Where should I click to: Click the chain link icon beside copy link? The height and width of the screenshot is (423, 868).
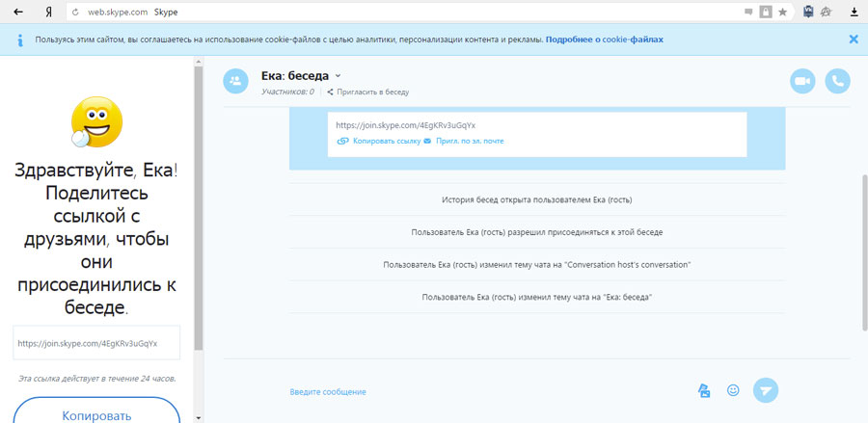click(342, 141)
